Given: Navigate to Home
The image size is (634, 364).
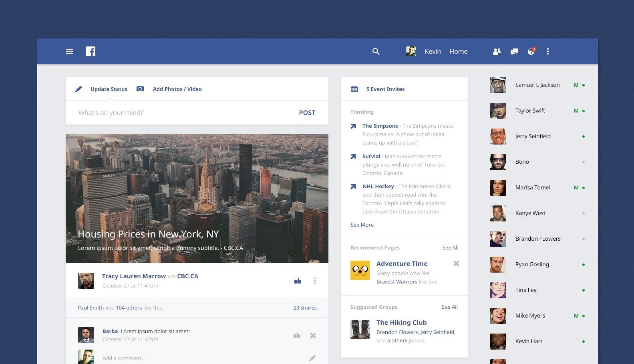Looking at the screenshot, I should tap(458, 51).
